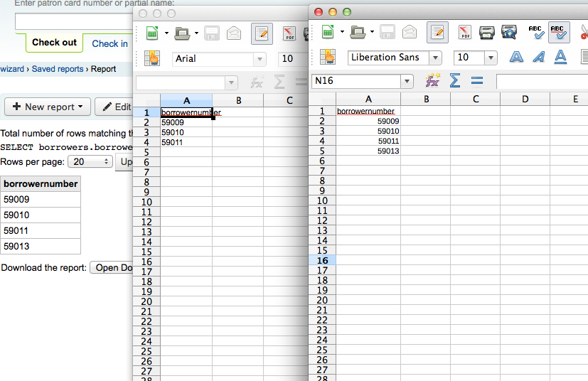Viewport: 588px width, 381px height.
Task: Switch to the Check in tab
Action: point(109,43)
